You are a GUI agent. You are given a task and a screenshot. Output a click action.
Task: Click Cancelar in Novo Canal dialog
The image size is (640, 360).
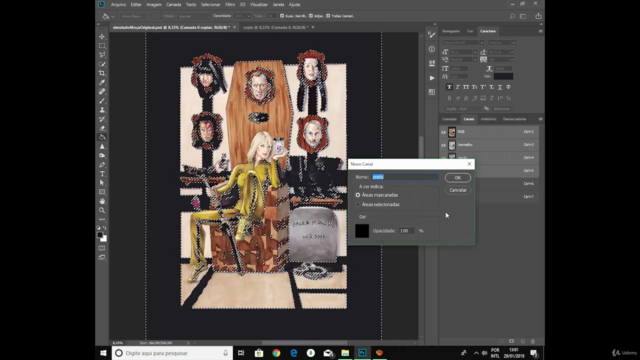pyautogui.click(x=458, y=190)
